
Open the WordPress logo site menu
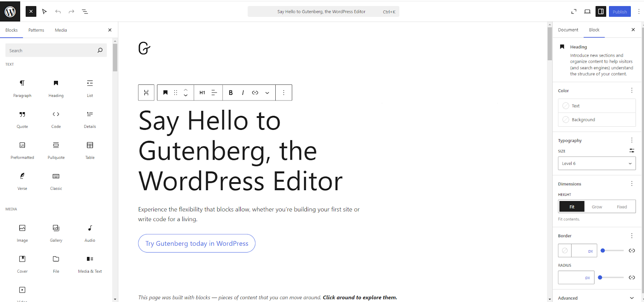pos(10,11)
